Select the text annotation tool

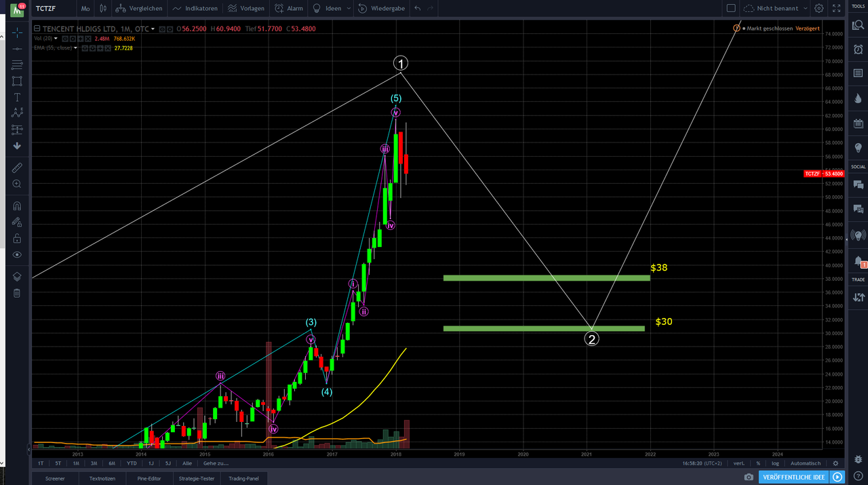pyautogui.click(x=17, y=97)
